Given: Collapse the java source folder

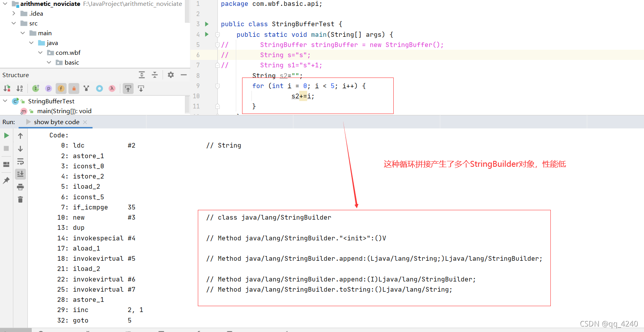Looking at the screenshot, I should [31, 43].
